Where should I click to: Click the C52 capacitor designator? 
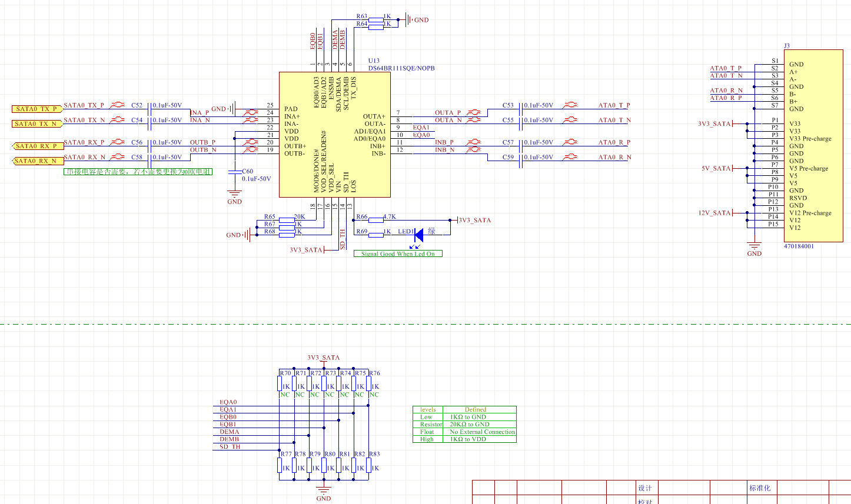pyautogui.click(x=137, y=105)
